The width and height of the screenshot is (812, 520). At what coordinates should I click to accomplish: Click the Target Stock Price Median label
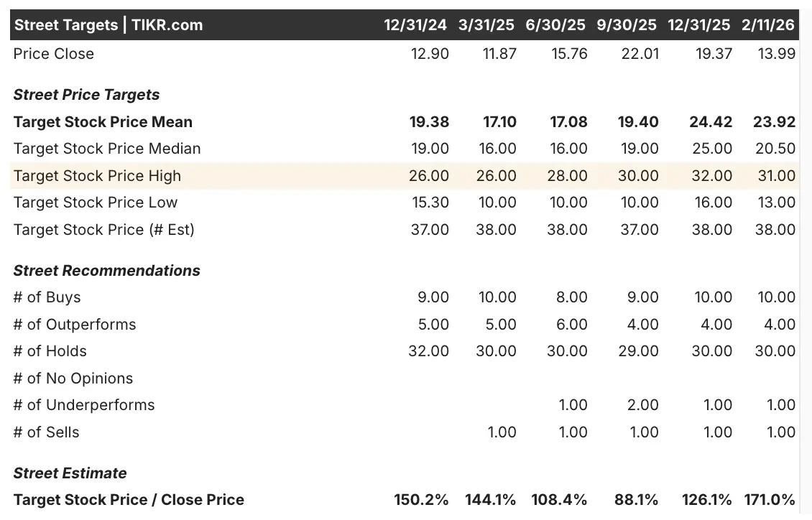coord(107,149)
